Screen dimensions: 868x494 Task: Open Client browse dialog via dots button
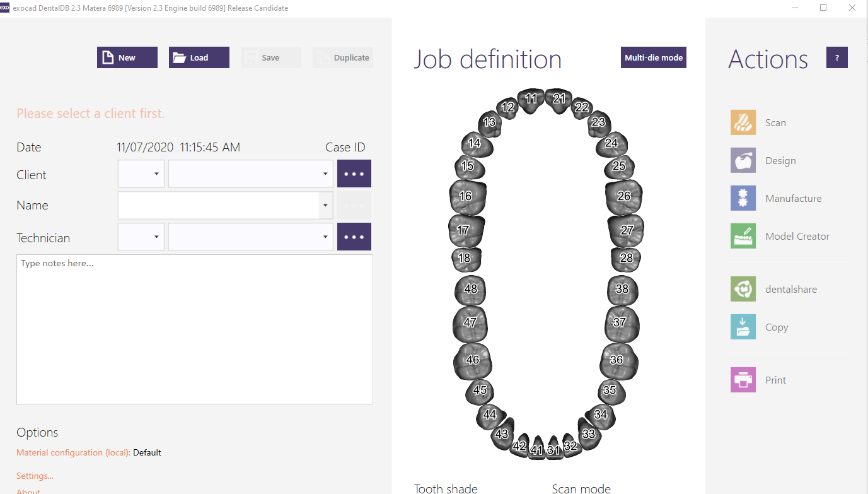(354, 173)
